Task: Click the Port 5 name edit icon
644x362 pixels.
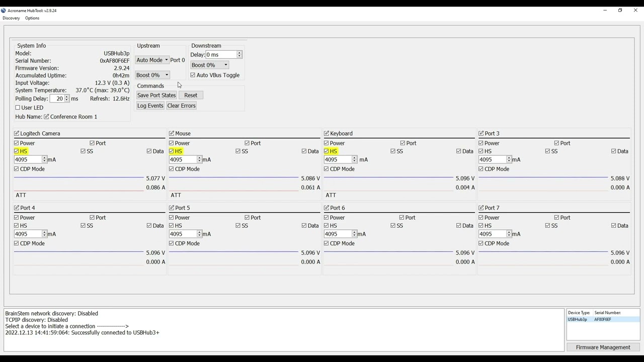Action: point(172,208)
